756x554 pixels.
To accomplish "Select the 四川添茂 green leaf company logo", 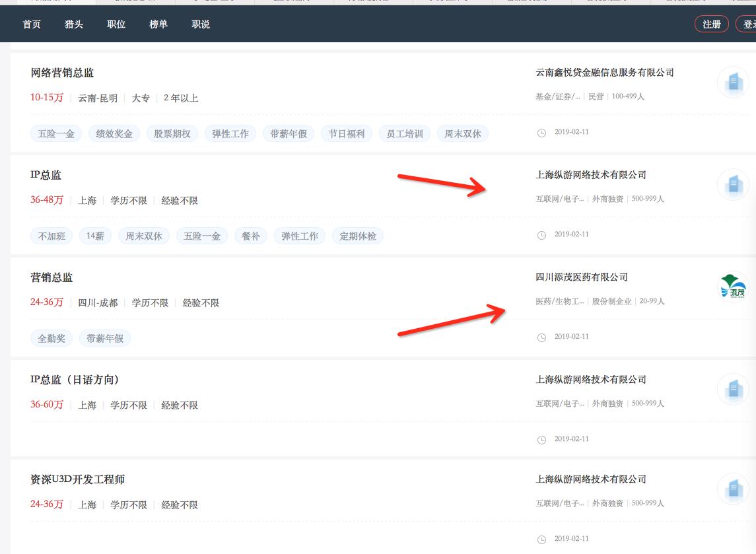I will 734,287.
